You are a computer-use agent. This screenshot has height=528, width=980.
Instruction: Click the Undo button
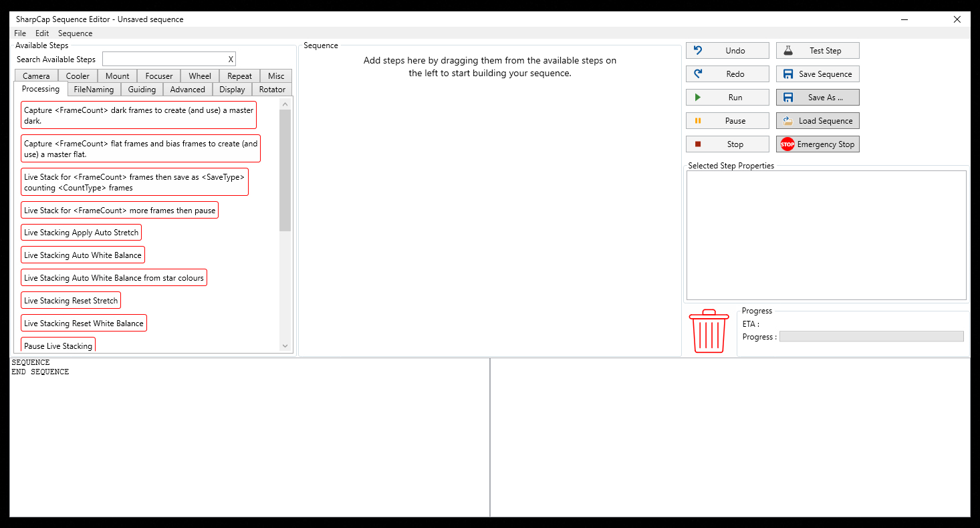727,51
